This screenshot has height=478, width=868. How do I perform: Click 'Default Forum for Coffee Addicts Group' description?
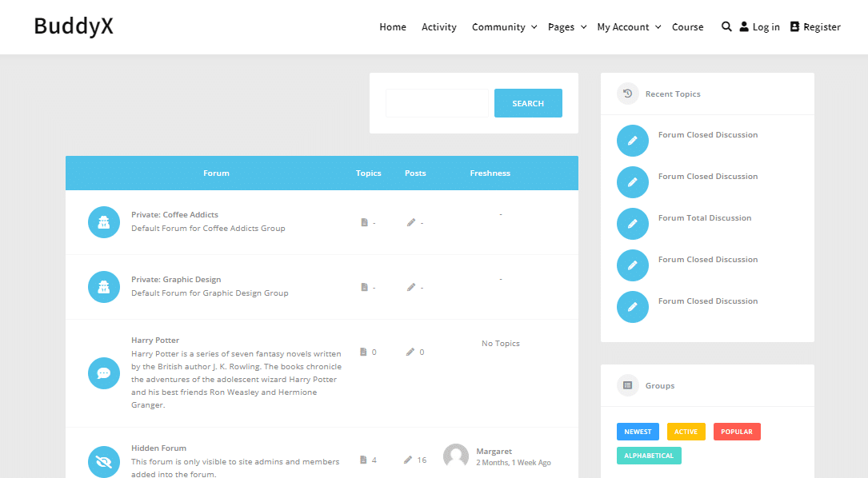coord(208,229)
